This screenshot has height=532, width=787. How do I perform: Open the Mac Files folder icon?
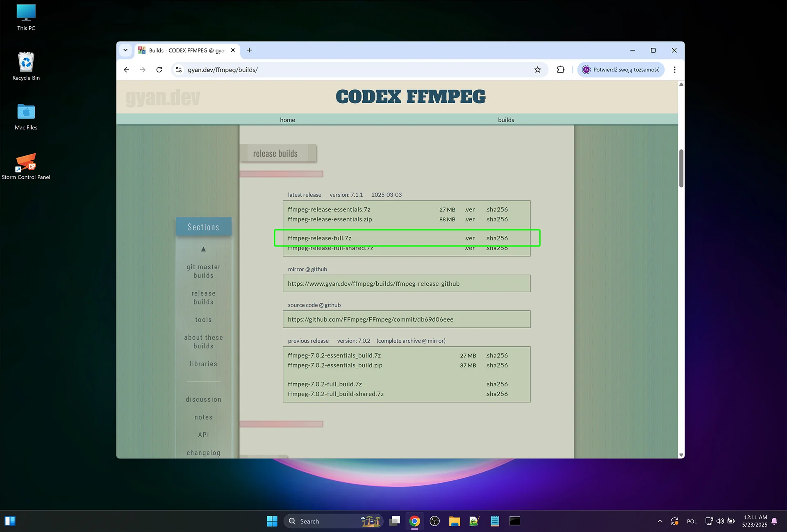26,116
